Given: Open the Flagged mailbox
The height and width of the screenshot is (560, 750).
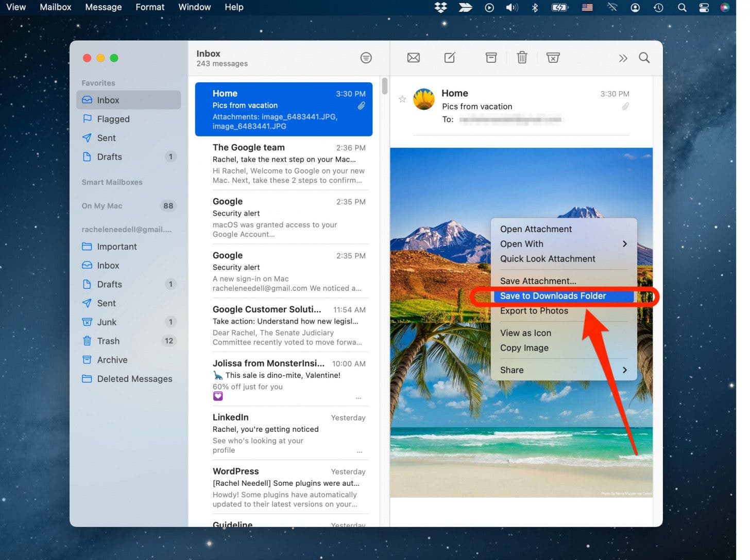Looking at the screenshot, I should 113,119.
